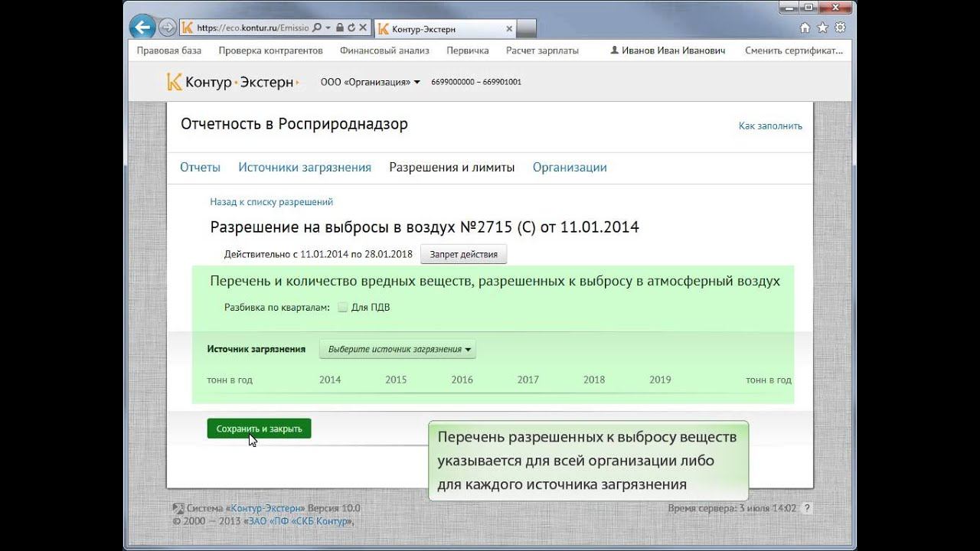The height and width of the screenshot is (551, 980).
Task: Click the search magnifier in the address bar
Action: (x=317, y=28)
